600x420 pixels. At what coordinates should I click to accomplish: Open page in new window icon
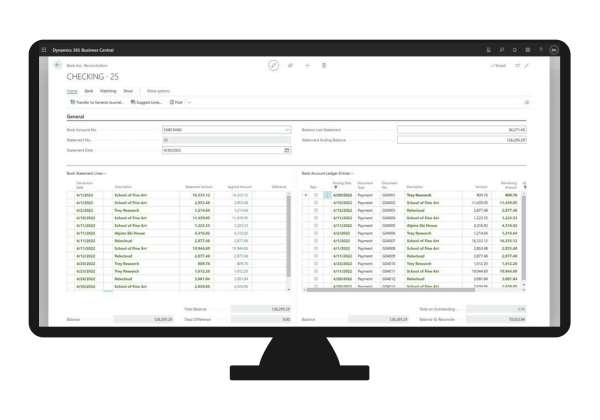(x=518, y=65)
